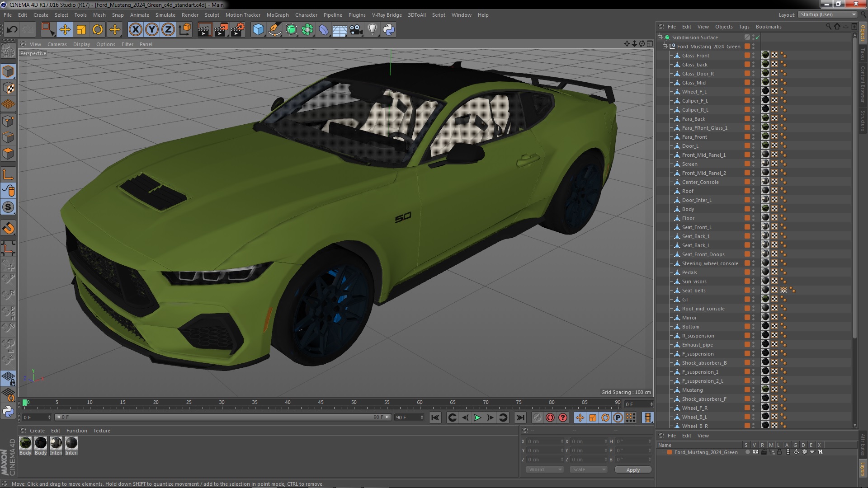Open the Spline pen tool icon
The image size is (868, 488).
tap(274, 30)
